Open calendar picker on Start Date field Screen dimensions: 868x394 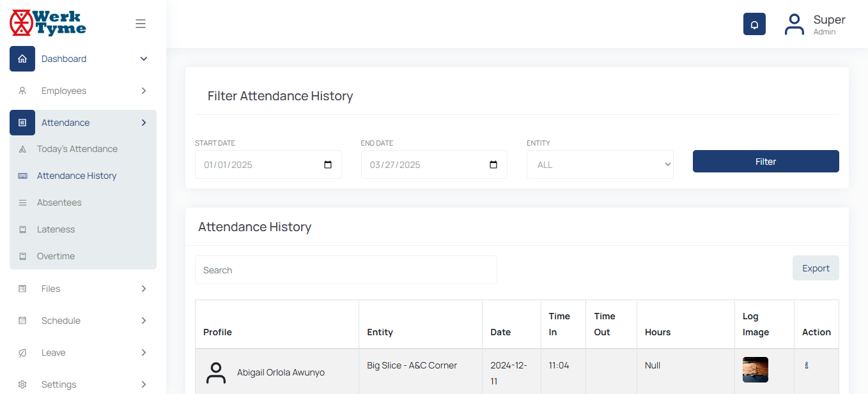point(328,165)
